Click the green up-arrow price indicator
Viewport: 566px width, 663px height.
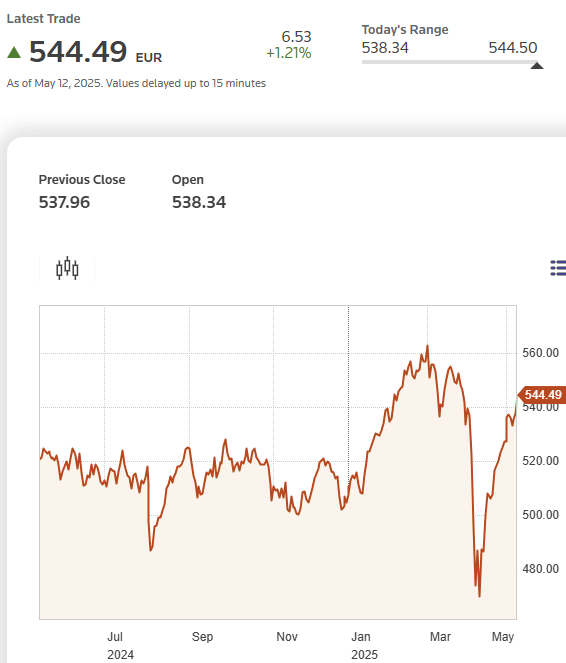click(x=14, y=52)
